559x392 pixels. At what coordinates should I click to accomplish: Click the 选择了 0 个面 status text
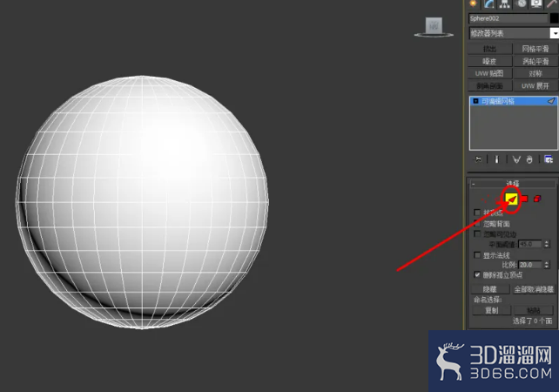point(532,321)
